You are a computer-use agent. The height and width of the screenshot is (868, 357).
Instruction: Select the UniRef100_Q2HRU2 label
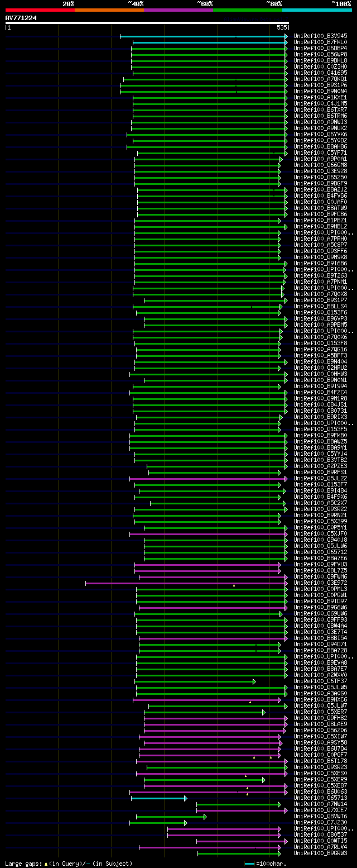point(320,368)
